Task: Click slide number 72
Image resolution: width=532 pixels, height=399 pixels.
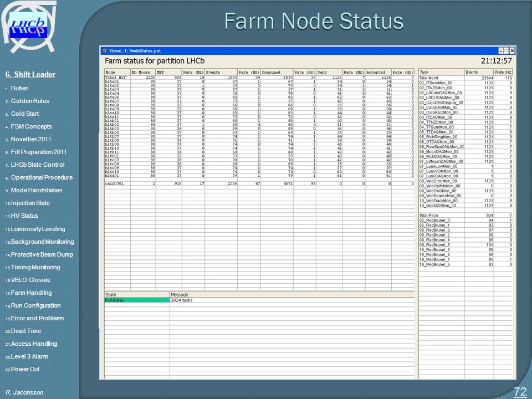Action: tap(520, 392)
